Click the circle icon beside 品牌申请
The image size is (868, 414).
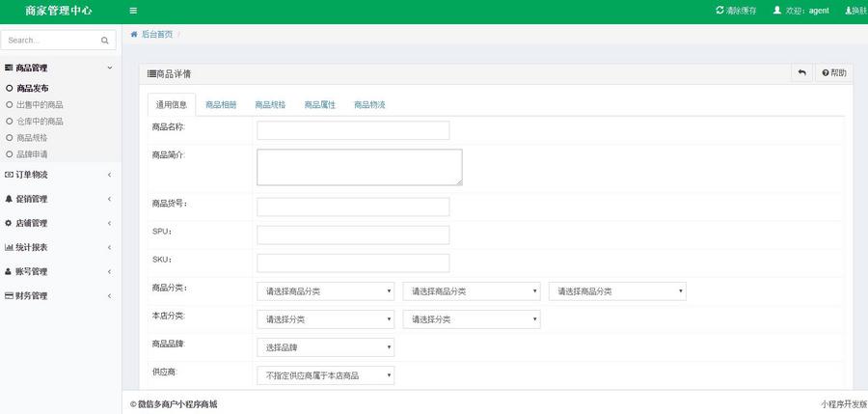[9, 154]
